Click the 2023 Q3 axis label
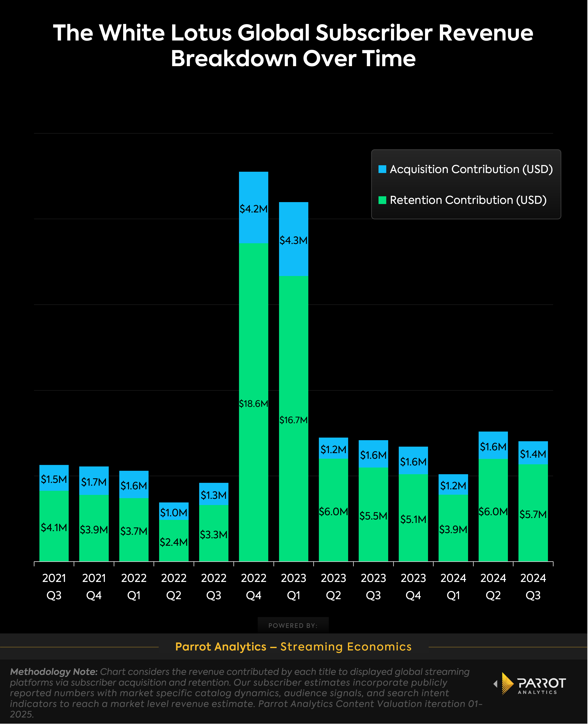This screenshot has width=588, height=725. tap(373, 587)
